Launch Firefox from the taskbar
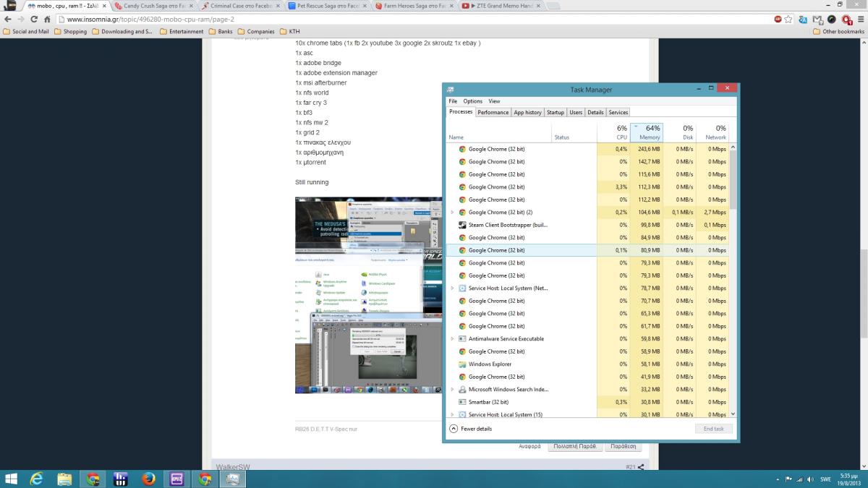This screenshot has height=488, width=868. (149, 479)
